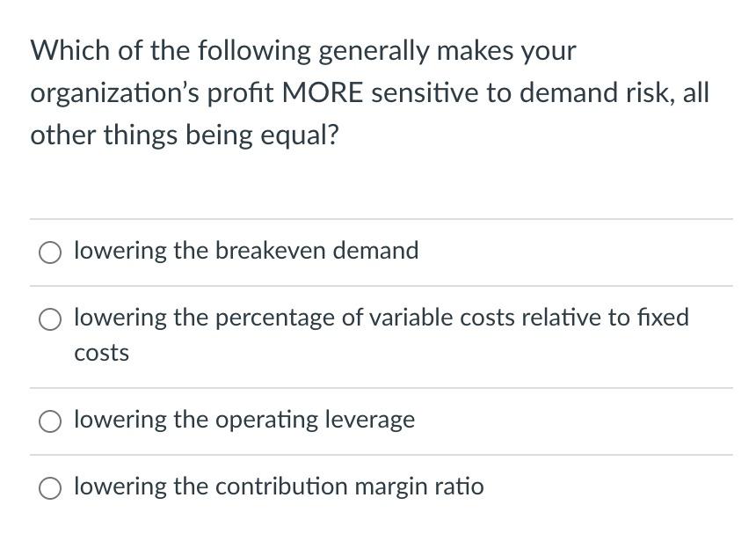Click the word costs in the second answer
Screen dimensions: 756x549
pos(102,352)
